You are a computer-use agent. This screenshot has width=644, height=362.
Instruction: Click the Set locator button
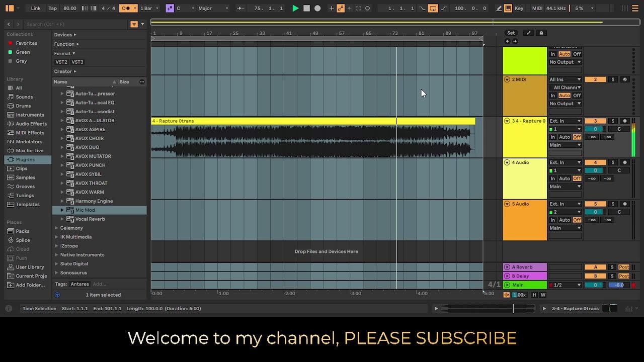click(511, 33)
